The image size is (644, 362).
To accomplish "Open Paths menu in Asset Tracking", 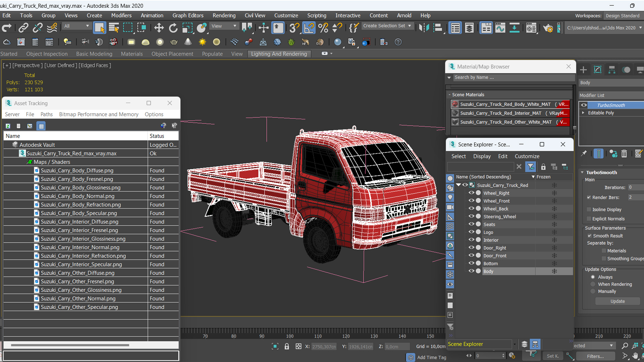I will point(47,114).
